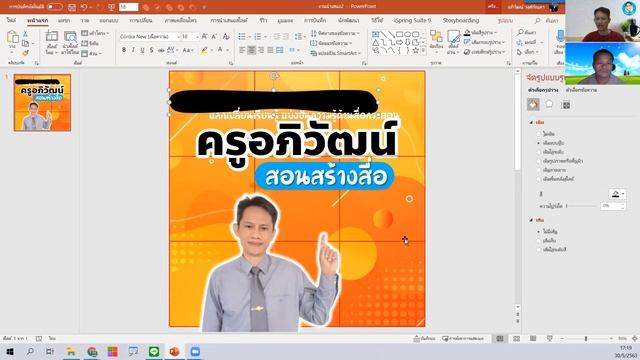Open the Cordia New font name dropdown
Image resolution: width=640 pixels, height=360 pixels.
coord(178,37)
